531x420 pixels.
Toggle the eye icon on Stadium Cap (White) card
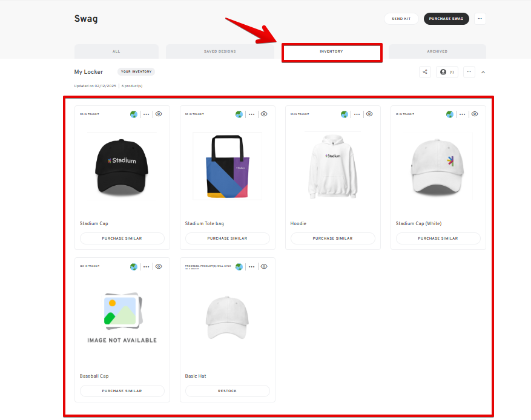tap(475, 114)
